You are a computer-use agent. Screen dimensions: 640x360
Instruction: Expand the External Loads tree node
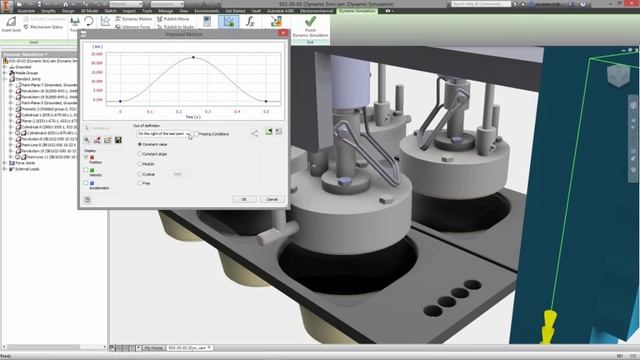click(5, 169)
